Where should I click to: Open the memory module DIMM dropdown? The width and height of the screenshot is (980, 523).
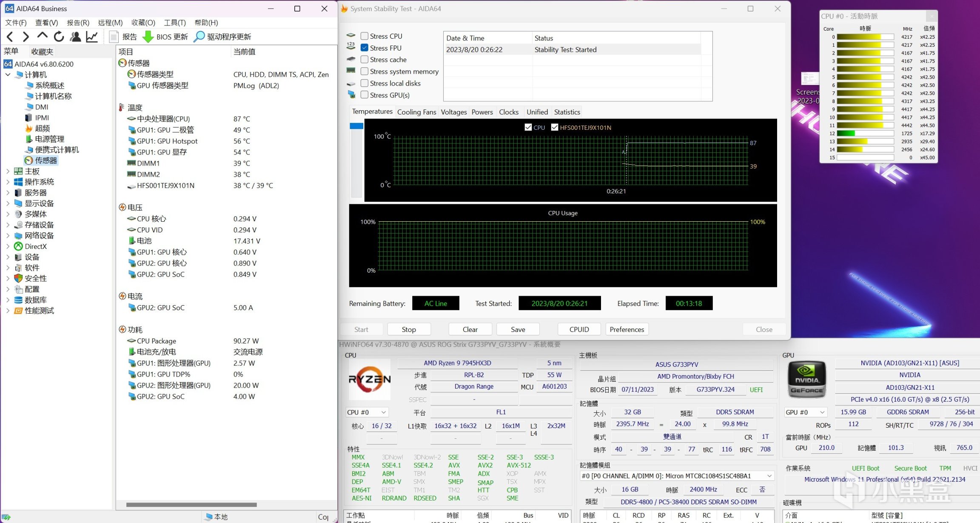pos(677,476)
